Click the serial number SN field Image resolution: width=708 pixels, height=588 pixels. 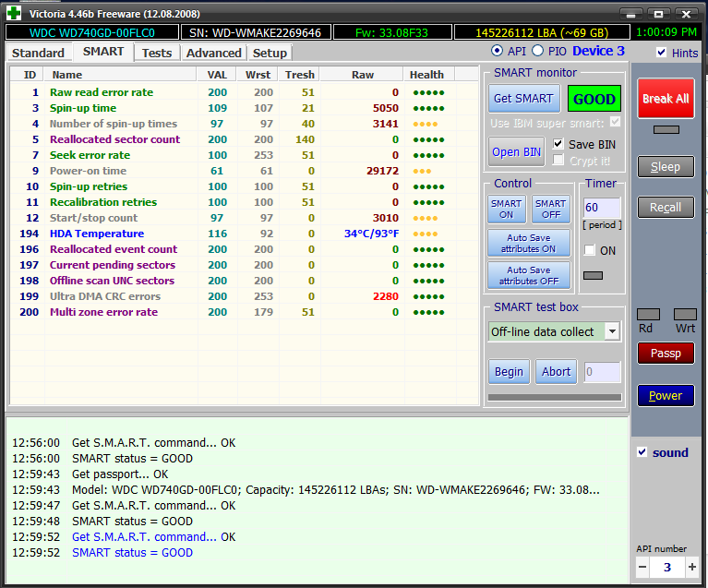pyautogui.click(x=256, y=32)
